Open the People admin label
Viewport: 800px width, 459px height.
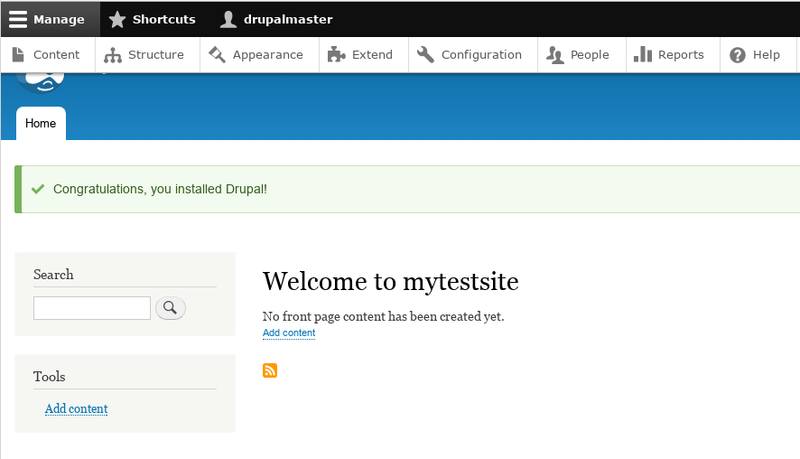click(590, 55)
